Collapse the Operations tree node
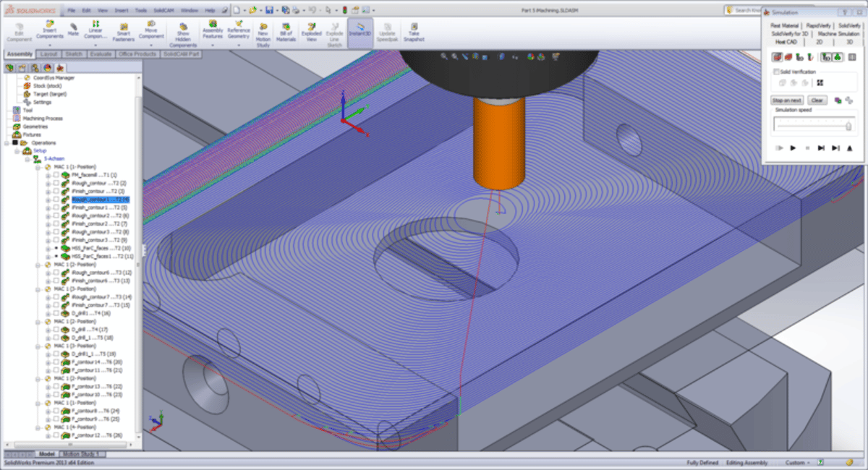Screen dimensions: 868x470 click(x=7, y=142)
